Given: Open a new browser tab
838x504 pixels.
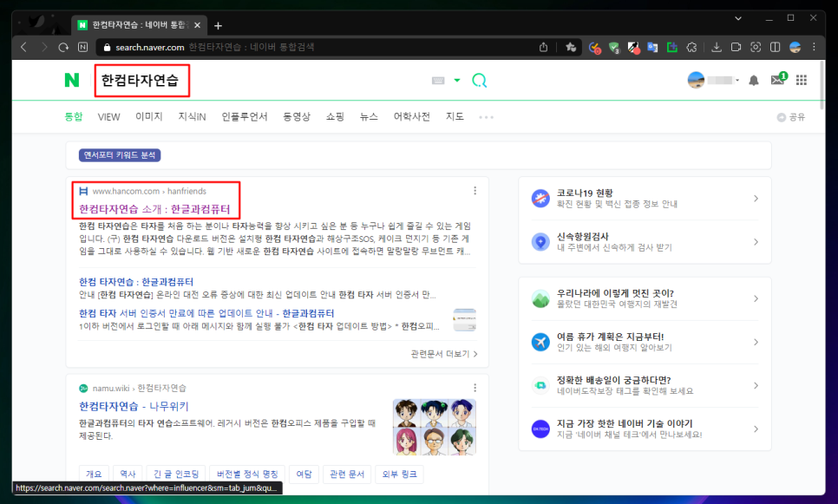Looking at the screenshot, I should click(218, 26).
